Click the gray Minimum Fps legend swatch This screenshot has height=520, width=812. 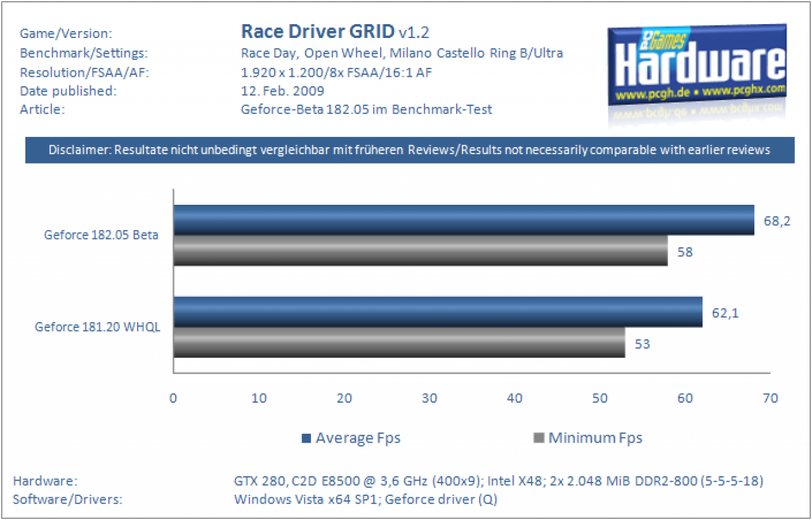click(540, 438)
